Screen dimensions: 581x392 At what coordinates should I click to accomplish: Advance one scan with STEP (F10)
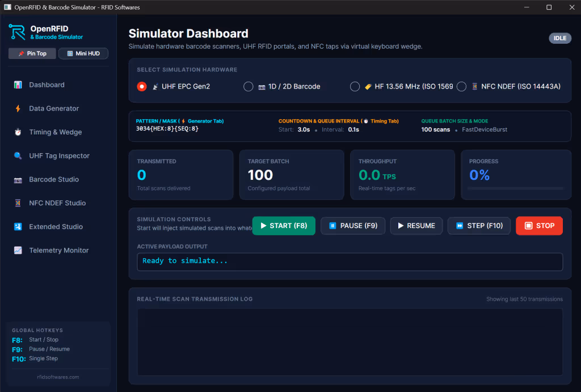click(479, 226)
